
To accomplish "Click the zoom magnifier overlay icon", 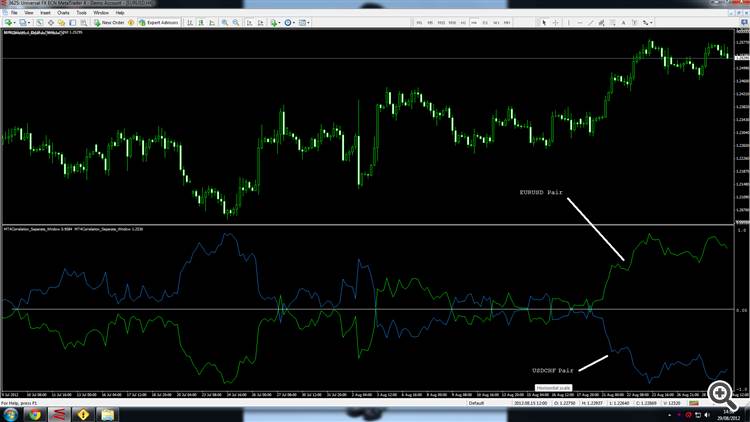I will point(721,395).
